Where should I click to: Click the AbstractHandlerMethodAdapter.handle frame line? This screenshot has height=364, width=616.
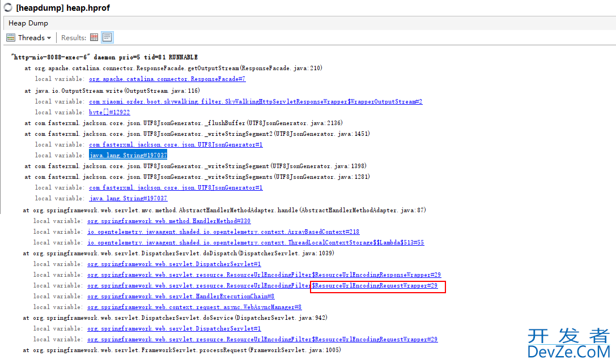point(224,211)
